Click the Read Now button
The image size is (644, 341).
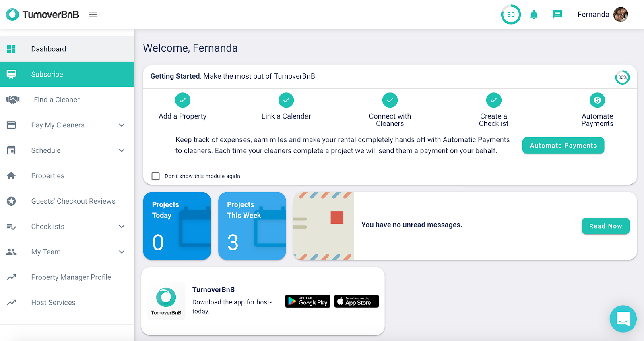[x=605, y=226]
